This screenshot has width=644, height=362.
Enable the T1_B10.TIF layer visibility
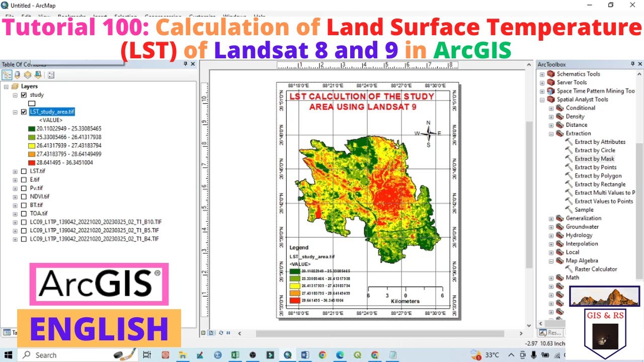tap(24, 222)
